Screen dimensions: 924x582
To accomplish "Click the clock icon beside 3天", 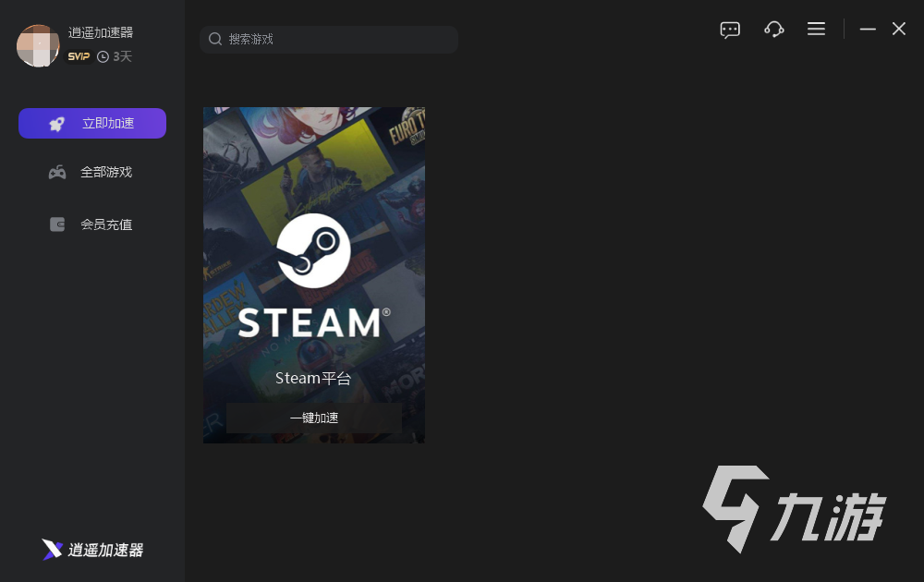I will [x=103, y=56].
